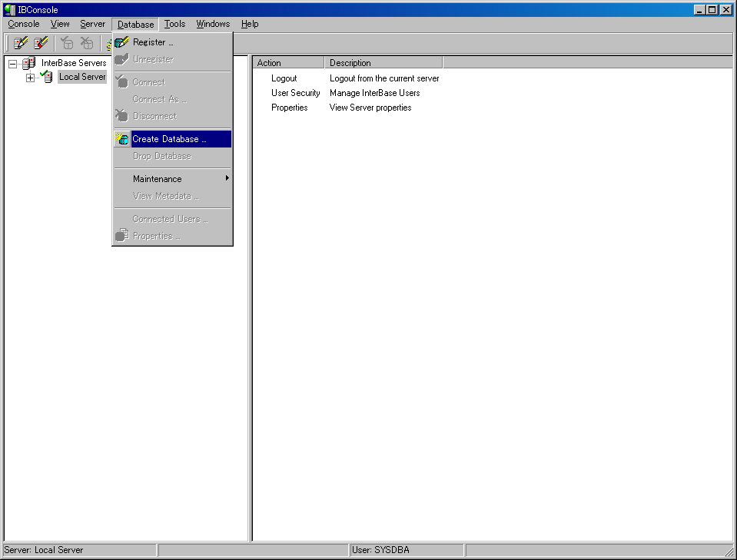The height and width of the screenshot is (560, 737).
Task: Expand the Local Server tree node
Action: [30, 78]
